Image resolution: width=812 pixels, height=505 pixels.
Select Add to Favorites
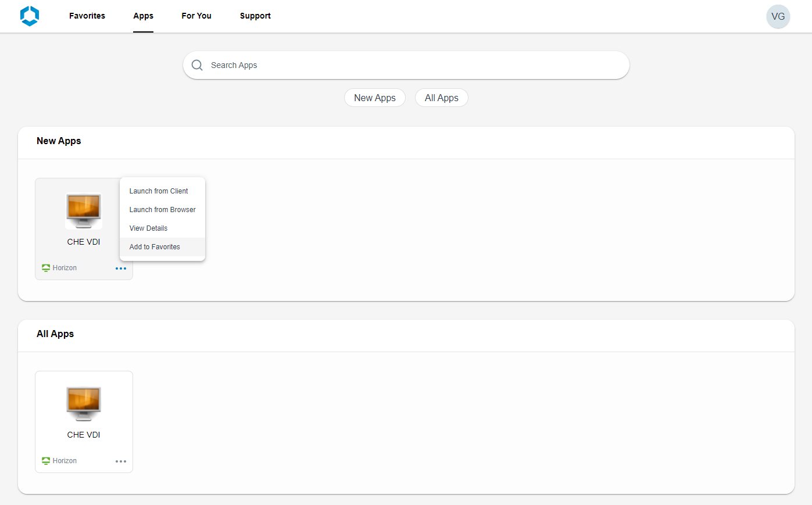tap(162, 247)
